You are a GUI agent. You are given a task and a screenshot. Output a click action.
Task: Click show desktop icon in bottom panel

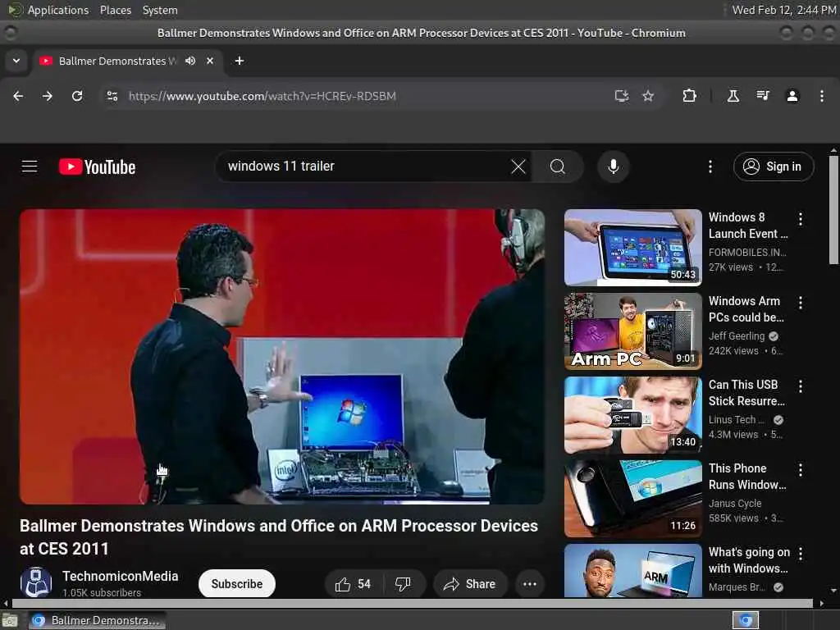coord(10,620)
